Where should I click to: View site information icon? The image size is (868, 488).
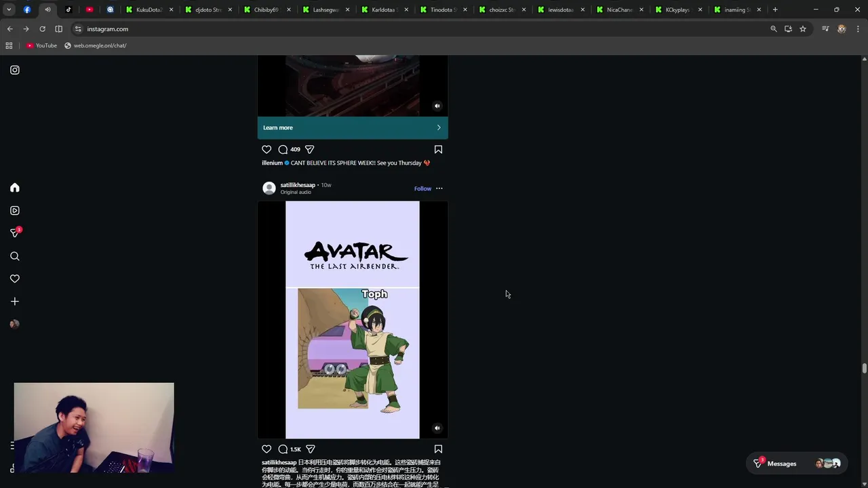(x=78, y=29)
